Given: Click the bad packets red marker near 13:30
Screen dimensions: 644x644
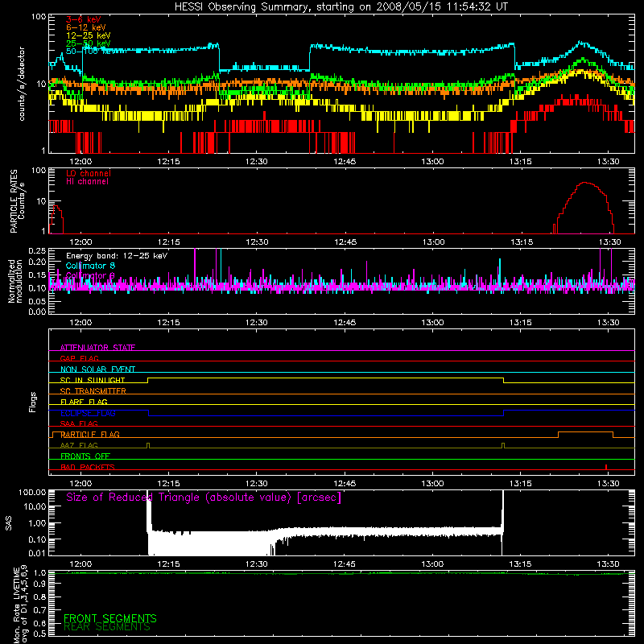Looking at the screenshot, I should (x=606, y=467).
